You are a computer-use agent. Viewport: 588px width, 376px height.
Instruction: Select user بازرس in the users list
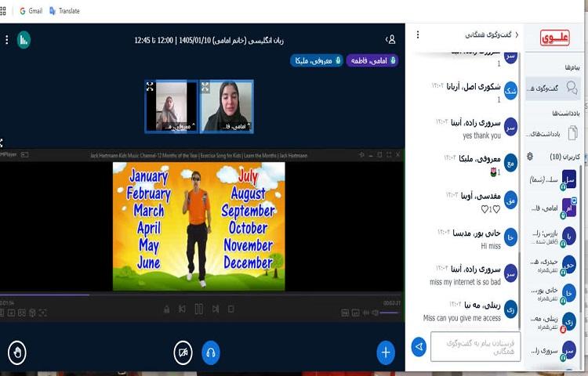pyautogui.click(x=553, y=237)
